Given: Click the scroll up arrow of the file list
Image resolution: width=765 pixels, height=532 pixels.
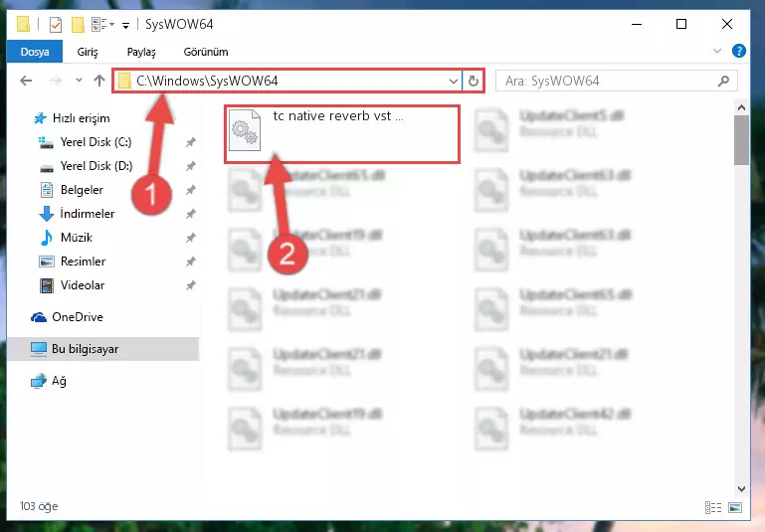Looking at the screenshot, I should coord(741,107).
